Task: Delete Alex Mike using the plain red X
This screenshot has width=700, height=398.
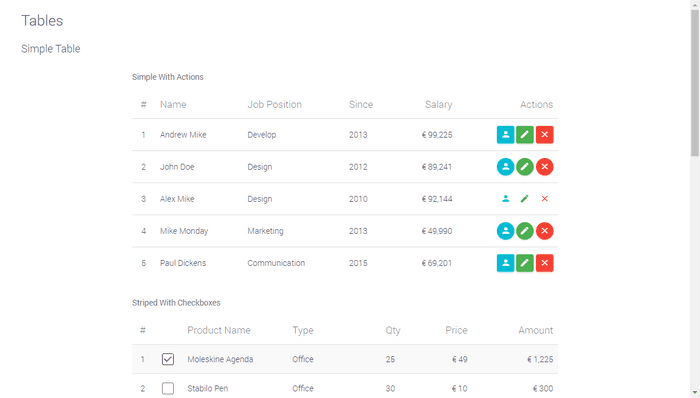Action: point(545,199)
